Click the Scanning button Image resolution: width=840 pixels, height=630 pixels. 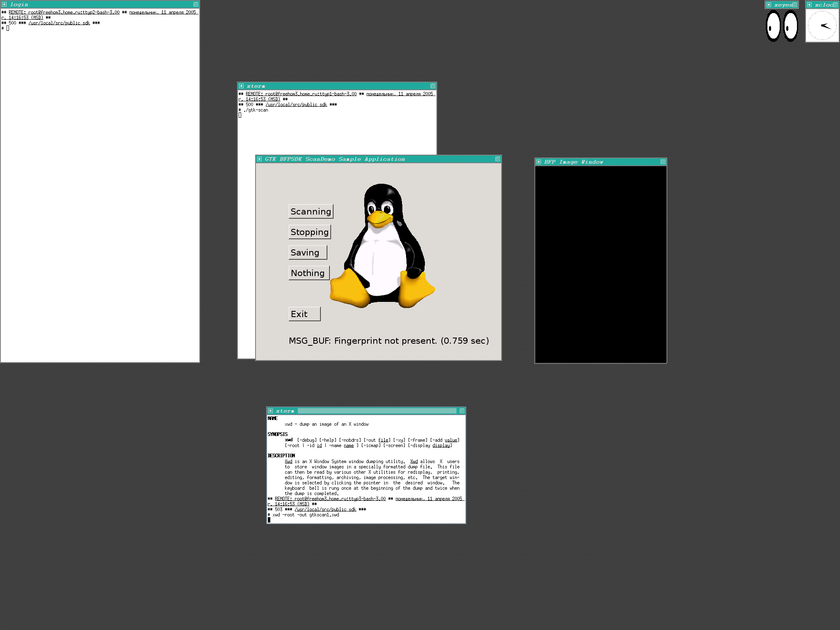310,211
